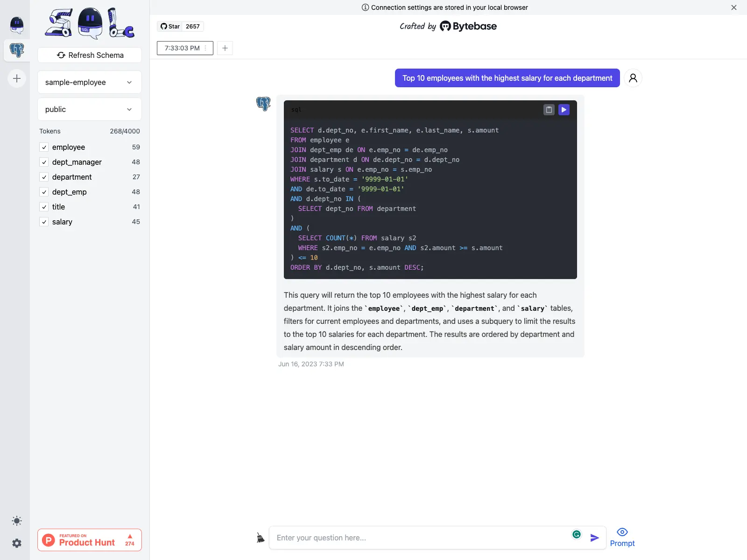Copy the SQL query to clipboard

[549, 110]
